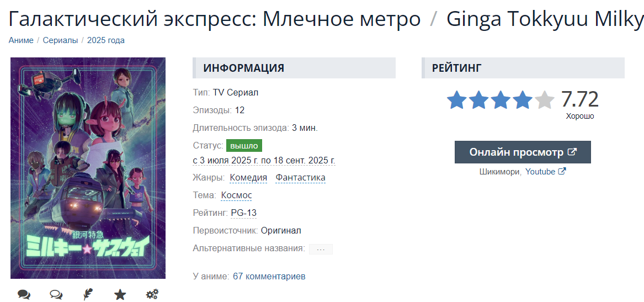The width and height of the screenshot is (644, 302).
Task: Expand the alternative names ellipsis button
Action: 321,249
